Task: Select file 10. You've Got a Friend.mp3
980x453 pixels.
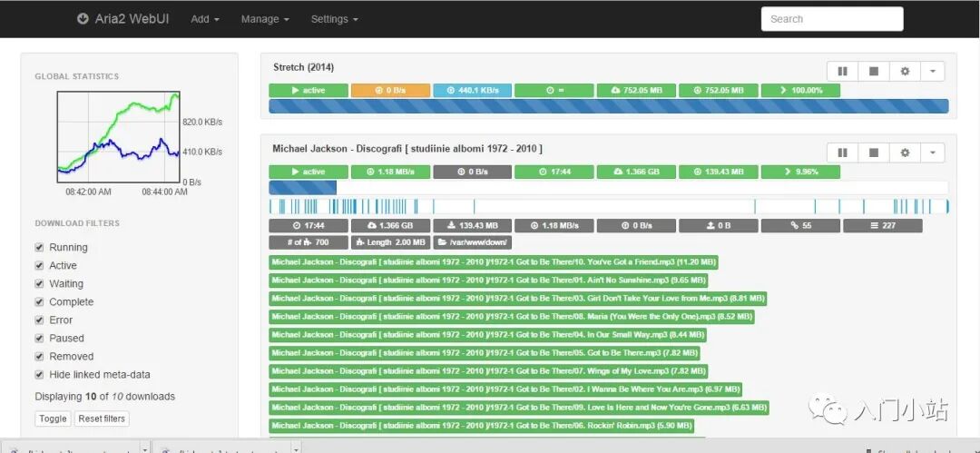Action: coord(494,262)
